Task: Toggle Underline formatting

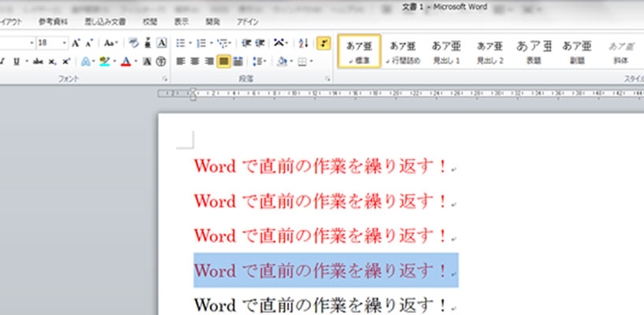Action: [17, 61]
